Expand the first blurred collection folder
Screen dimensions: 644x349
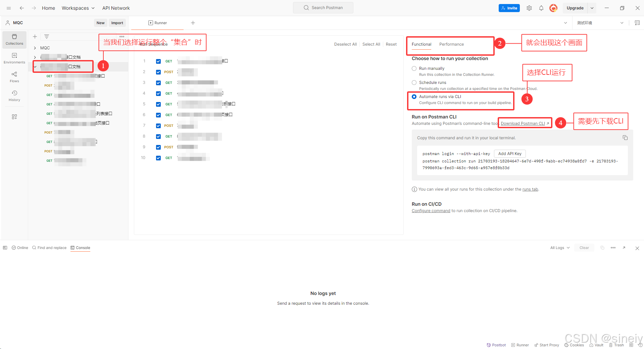coord(35,57)
